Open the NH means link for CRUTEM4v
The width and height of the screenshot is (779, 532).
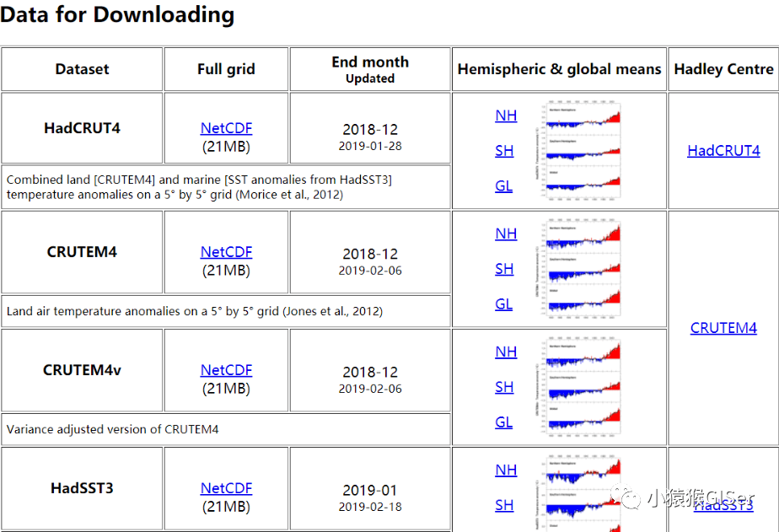point(506,352)
